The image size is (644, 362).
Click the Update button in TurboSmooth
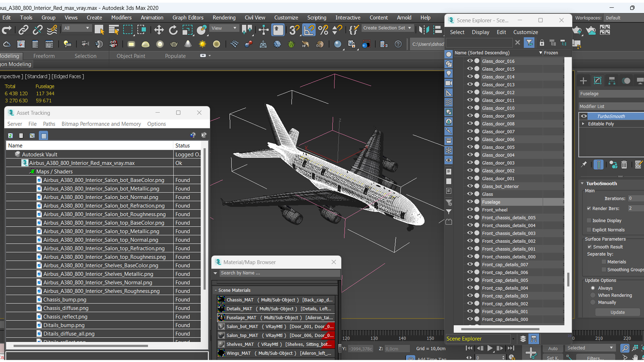(618, 312)
